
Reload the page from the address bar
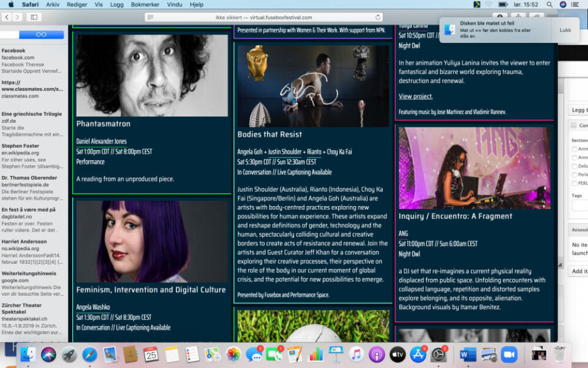[378, 17]
